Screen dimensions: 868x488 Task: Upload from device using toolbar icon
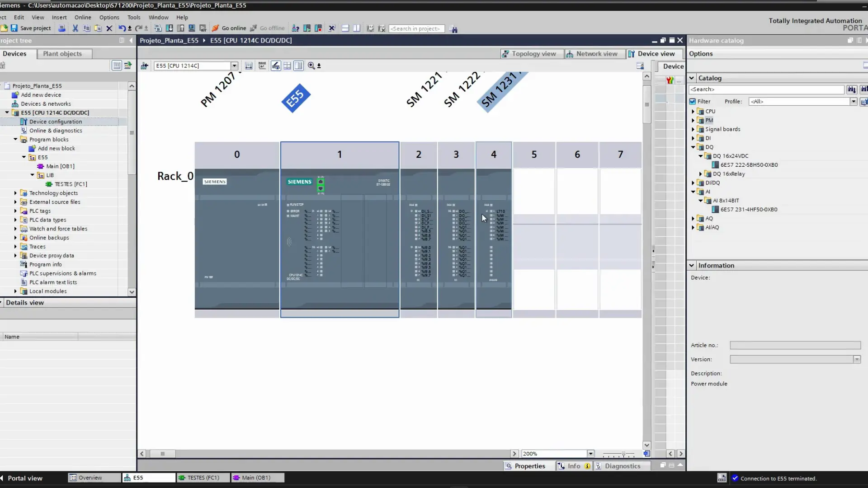(x=180, y=28)
